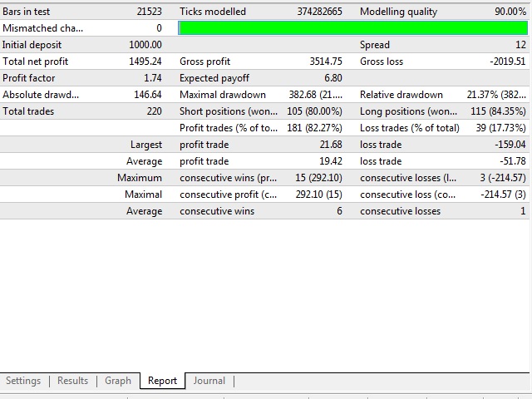Select the Total trades value 220
This screenshot has height=399, width=532.
tap(154, 111)
